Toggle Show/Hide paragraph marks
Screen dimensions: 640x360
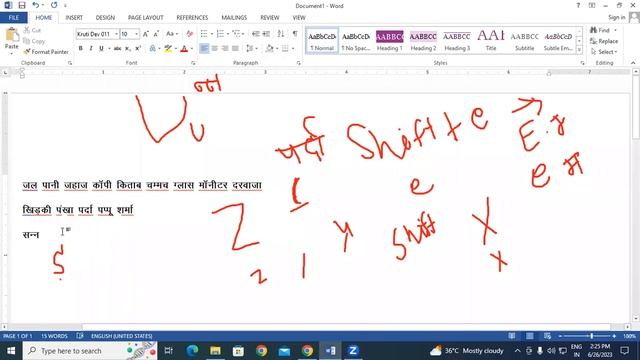[x=295, y=34]
